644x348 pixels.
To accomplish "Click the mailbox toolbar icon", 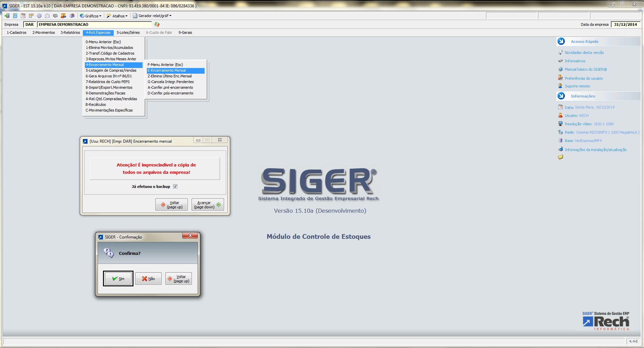I will coord(72,16).
